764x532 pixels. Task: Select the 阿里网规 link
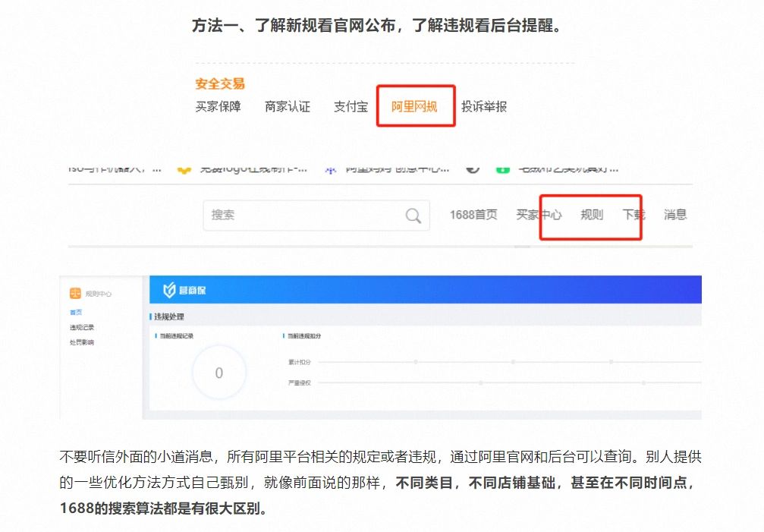click(x=414, y=107)
